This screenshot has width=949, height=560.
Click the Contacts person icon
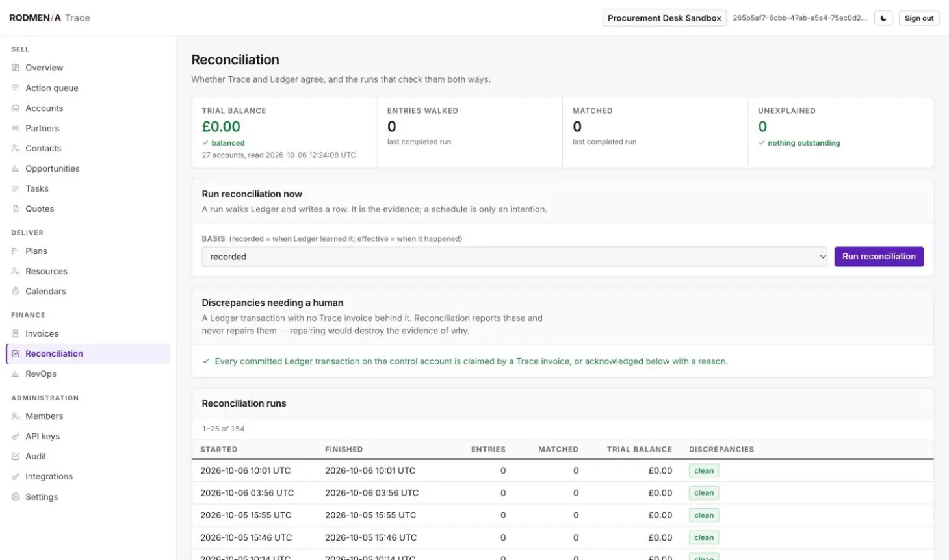16,148
